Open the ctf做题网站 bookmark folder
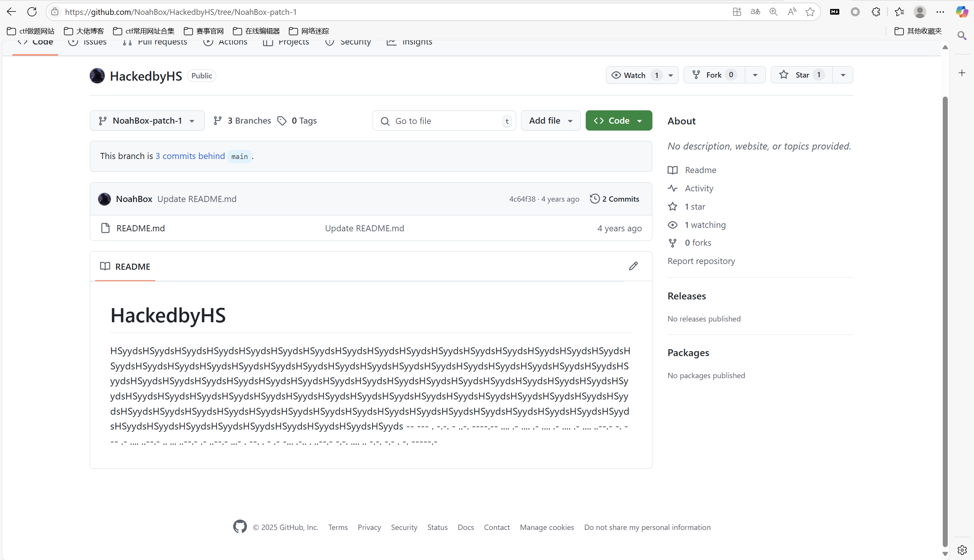Screen dimensions: 974x560 (31, 31)
